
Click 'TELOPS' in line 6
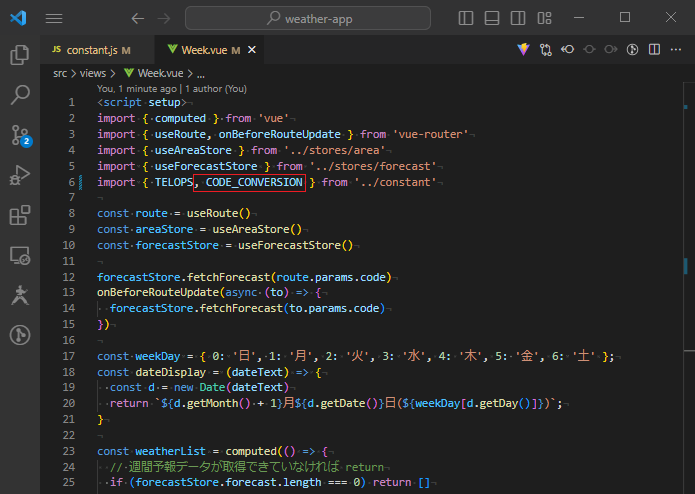[x=174, y=182]
